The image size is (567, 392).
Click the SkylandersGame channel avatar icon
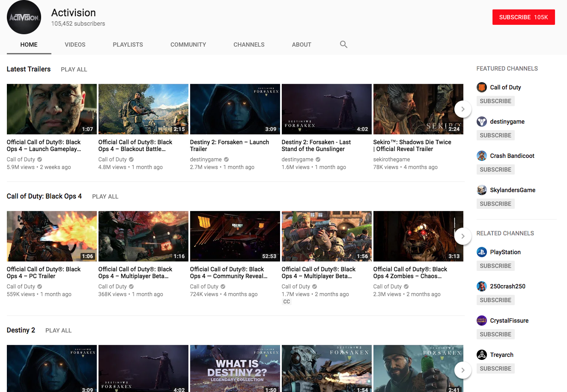click(482, 190)
